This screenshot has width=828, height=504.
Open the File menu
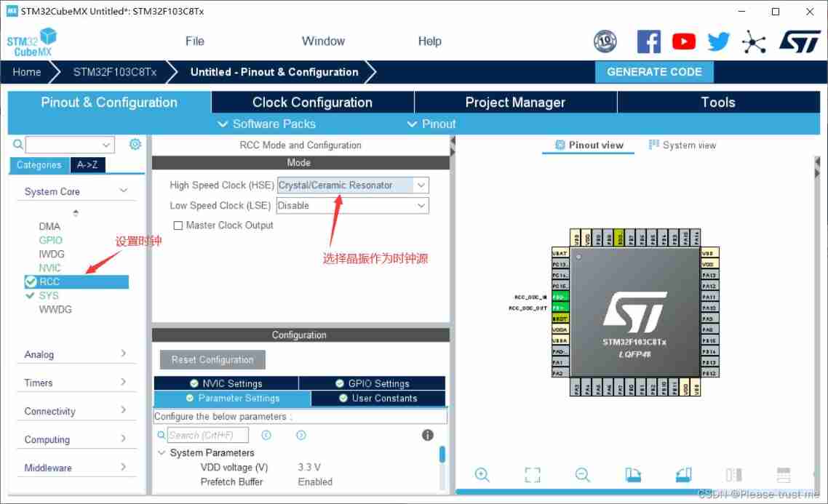click(x=195, y=41)
